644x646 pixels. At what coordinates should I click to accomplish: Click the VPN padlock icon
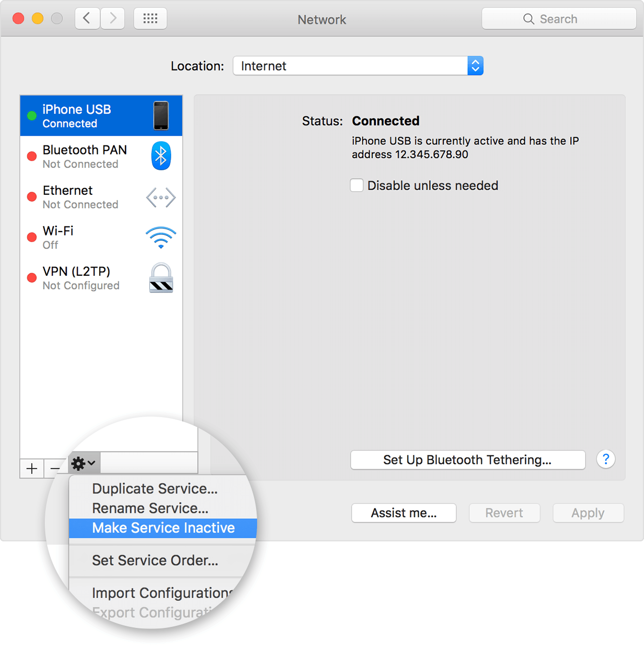pos(161,278)
